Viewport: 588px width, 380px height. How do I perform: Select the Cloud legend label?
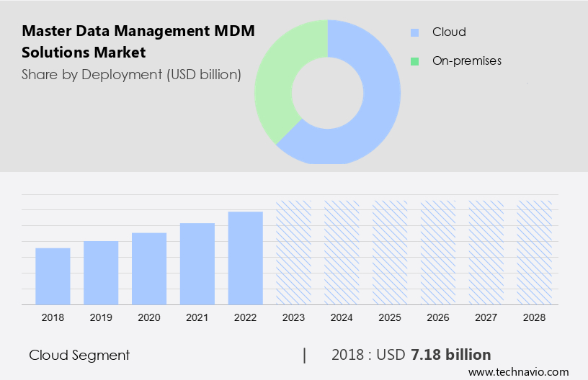coord(449,32)
